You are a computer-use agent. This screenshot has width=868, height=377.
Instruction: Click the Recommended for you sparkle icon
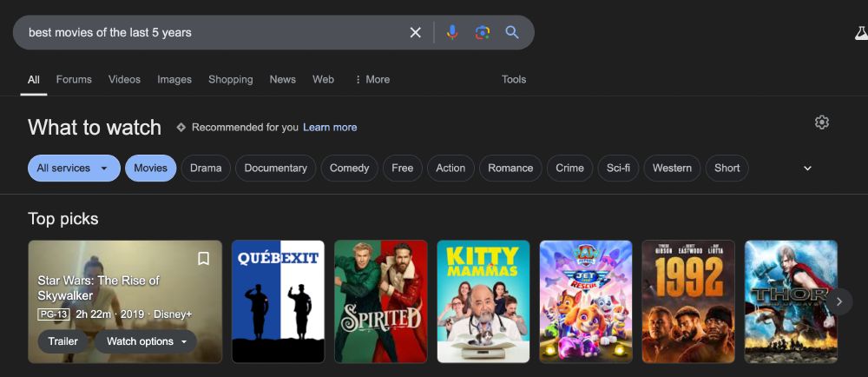181,128
